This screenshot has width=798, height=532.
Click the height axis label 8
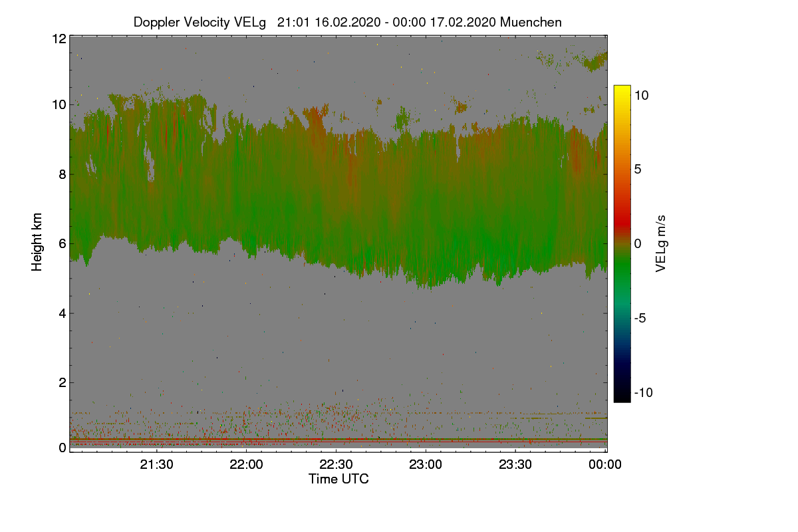pyautogui.click(x=62, y=175)
